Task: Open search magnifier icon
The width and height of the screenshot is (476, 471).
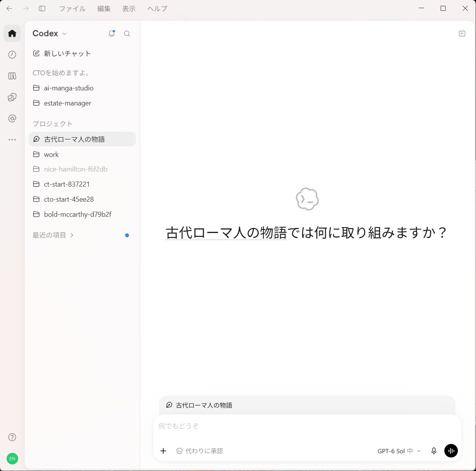Action: point(127,34)
